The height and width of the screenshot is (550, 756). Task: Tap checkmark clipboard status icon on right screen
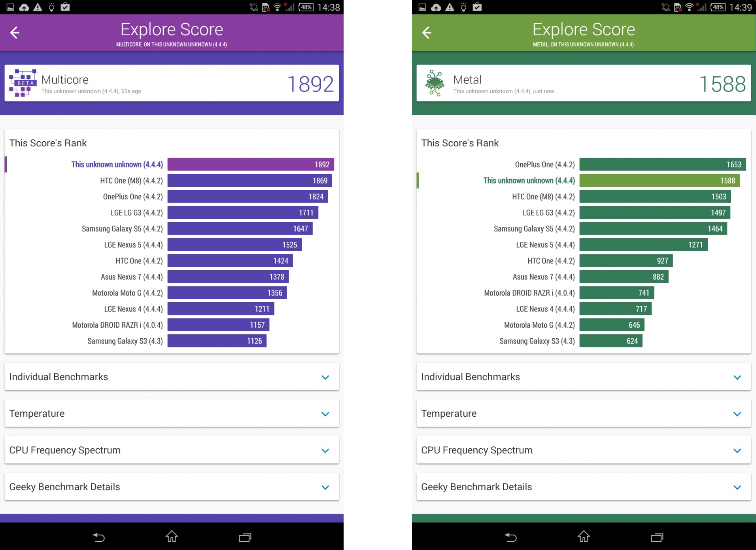click(477, 7)
